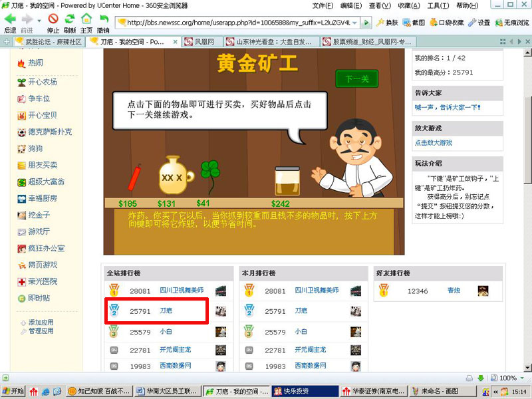Click the green Go arrow beside address bar
Image resolution: width=532 pixels, height=399 pixels.
366,23
